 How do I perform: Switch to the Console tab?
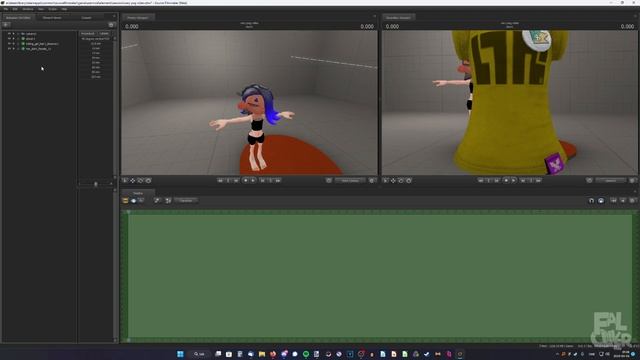86,18
